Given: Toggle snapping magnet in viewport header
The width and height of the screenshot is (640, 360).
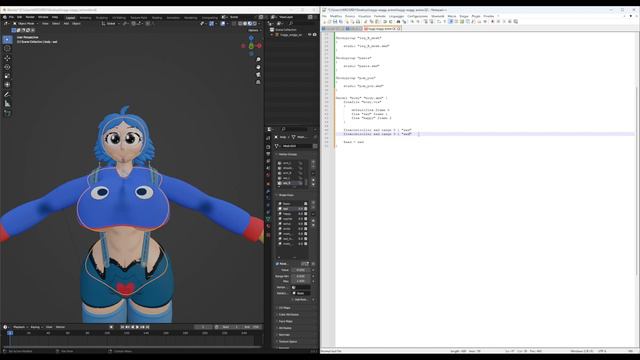Looking at the screenshot, I should click(x=133, y=24).
